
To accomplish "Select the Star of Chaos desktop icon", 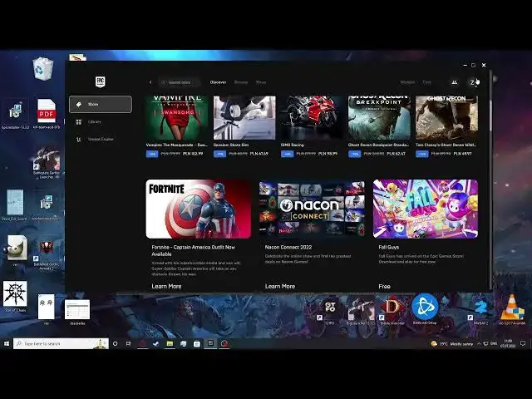I will [x=15, y=296].
